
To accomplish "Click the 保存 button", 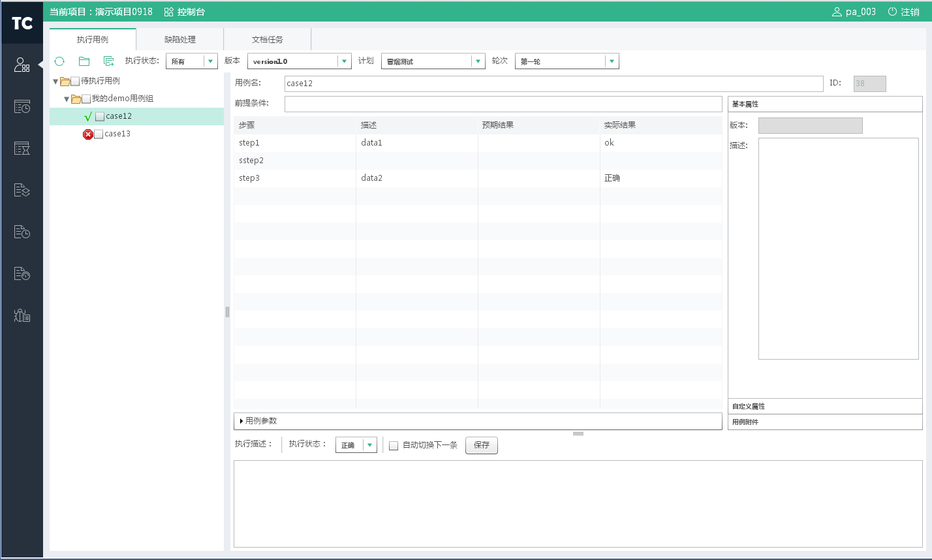I will click(482, 445).
